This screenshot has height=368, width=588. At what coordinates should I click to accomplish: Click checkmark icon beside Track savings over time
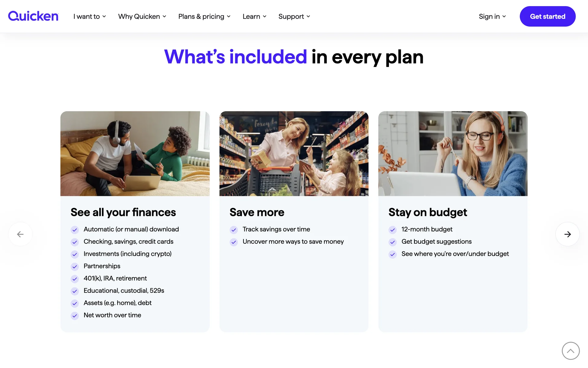pos(234,230)
